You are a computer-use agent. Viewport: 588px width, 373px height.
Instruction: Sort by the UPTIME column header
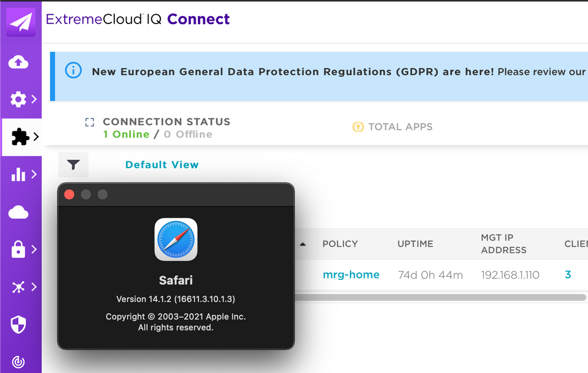[415, 244]
